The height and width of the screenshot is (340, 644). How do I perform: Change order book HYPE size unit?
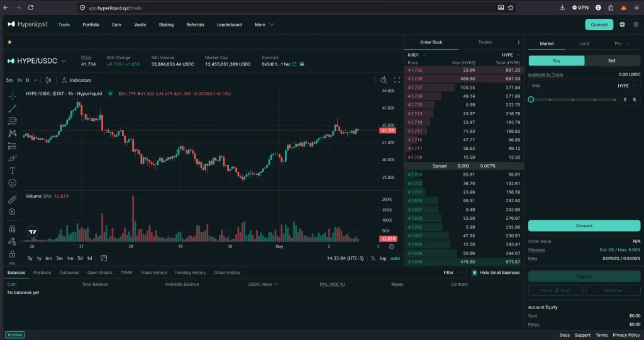click(511, 55)
